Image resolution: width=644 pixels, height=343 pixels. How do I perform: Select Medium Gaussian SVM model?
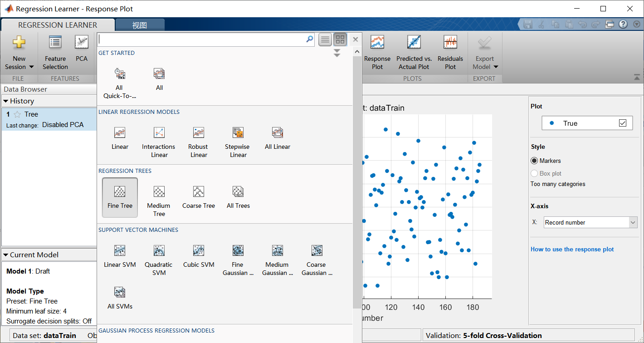click(x=277, y=260)
